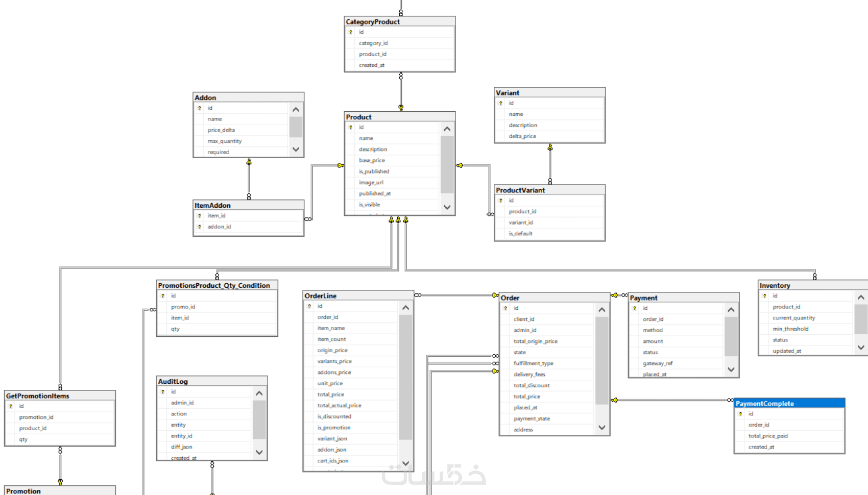The width and height of the screenshot is (868, 495).
Task: Click the OrderLine table title bar
Action: pyautogui.click(x=358, y=296)
